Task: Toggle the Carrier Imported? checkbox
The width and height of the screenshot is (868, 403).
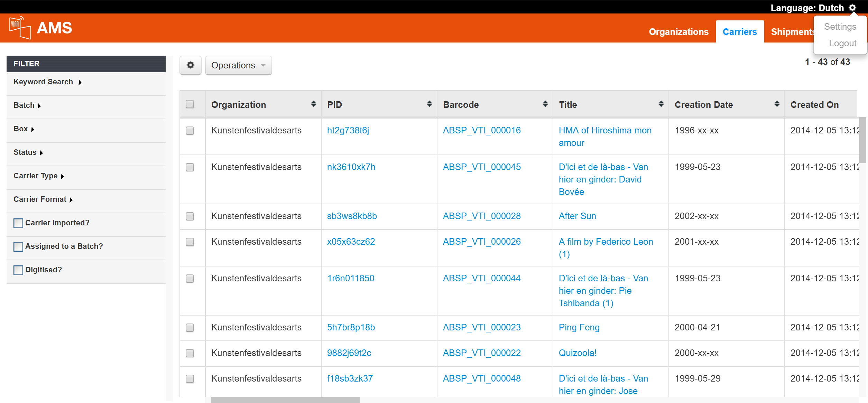Action: [x=18, y=223]
